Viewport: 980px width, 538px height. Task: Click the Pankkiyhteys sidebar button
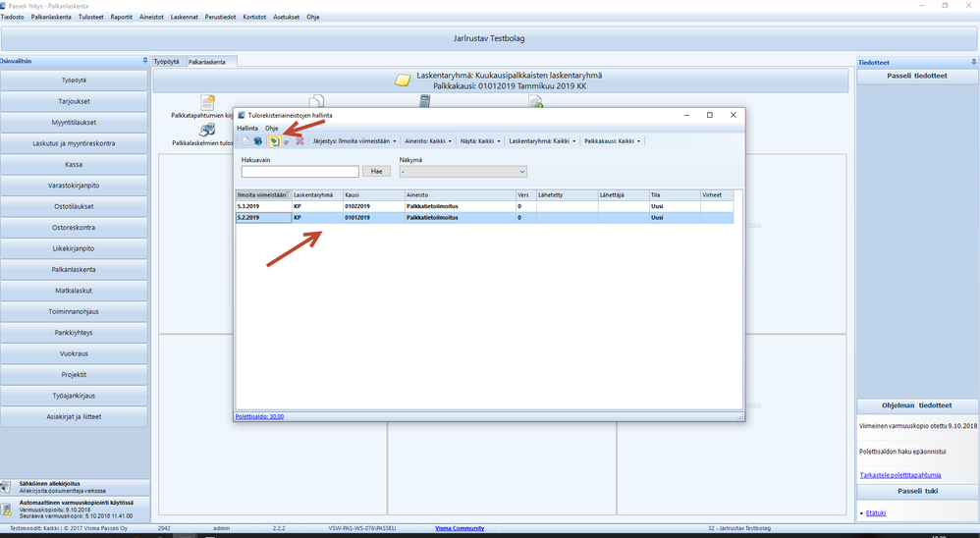point(74,333)
